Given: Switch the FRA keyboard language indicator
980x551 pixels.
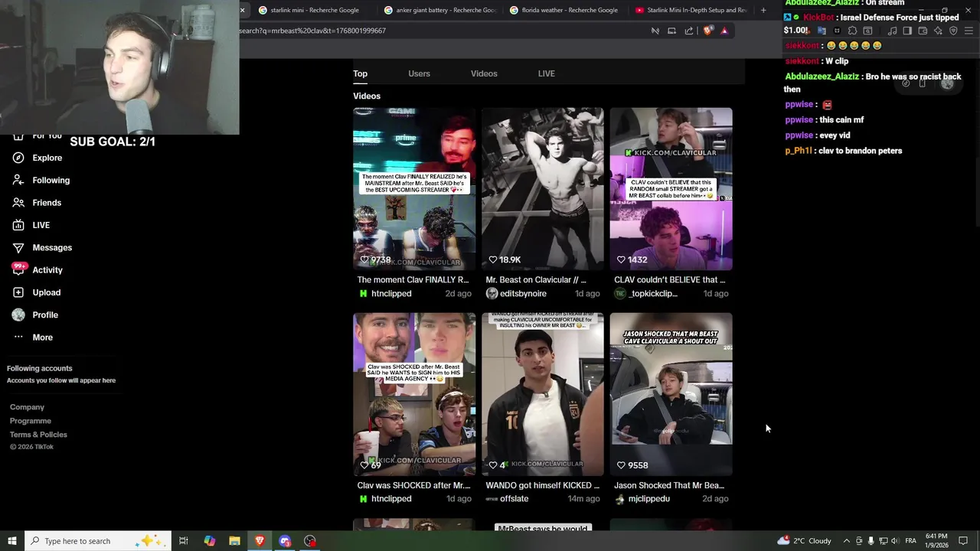Looking at the screenshot, I should click(x=910, y=541).
